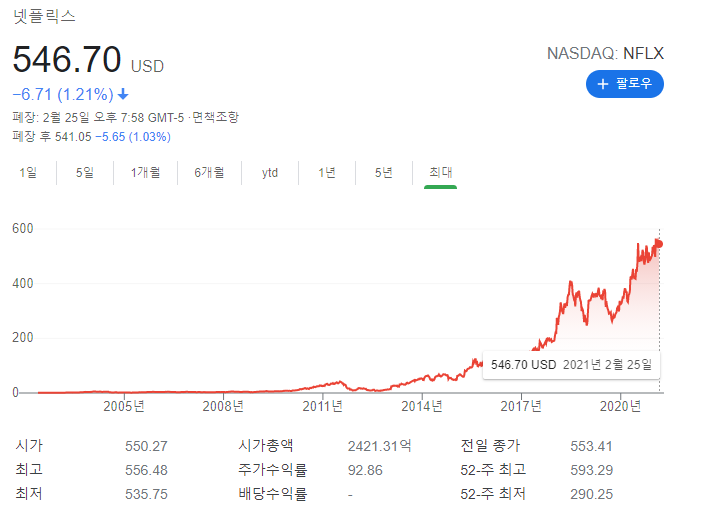The image size is (709, 515).
Task: Click the 546.70 USD chart tooltip
Action: 571,364
